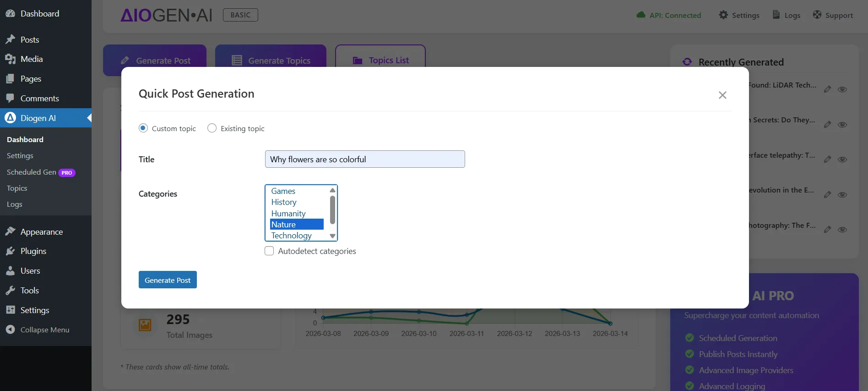Click the Support lifebuoy icon
The image size is (868, 391).
point(817,15)
